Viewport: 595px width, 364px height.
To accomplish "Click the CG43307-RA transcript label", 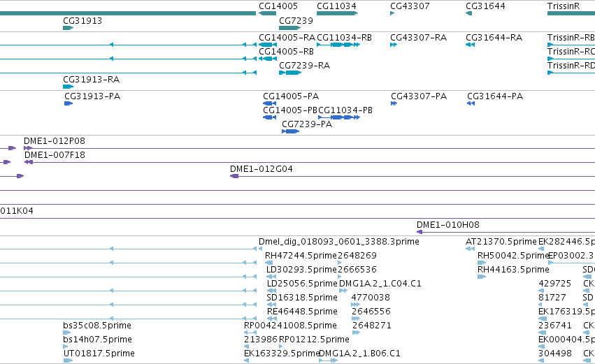I will tap(419, 38).
